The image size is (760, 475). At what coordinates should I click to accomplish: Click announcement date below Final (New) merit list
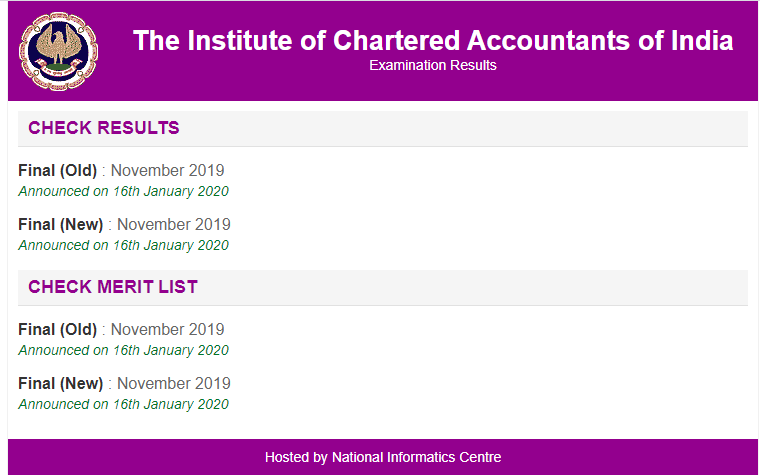(123, 404)
